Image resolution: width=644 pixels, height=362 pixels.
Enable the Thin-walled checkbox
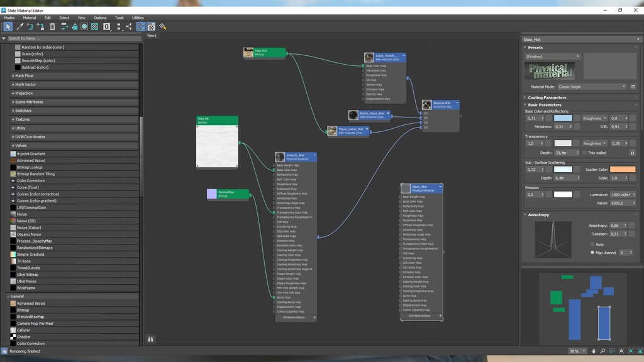point(584,152)
